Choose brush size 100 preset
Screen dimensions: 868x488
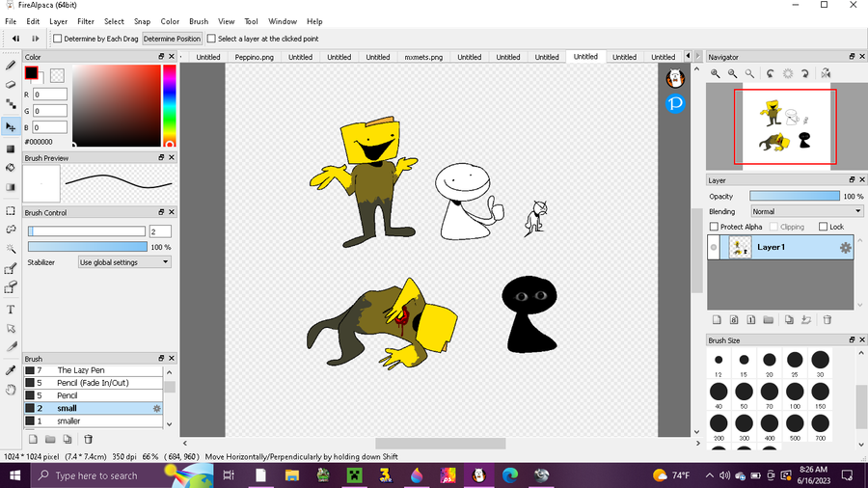(795, 394)
